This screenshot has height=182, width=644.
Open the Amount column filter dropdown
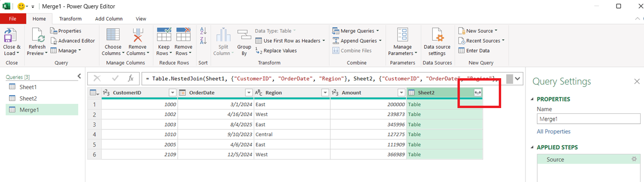pos(401,93)
